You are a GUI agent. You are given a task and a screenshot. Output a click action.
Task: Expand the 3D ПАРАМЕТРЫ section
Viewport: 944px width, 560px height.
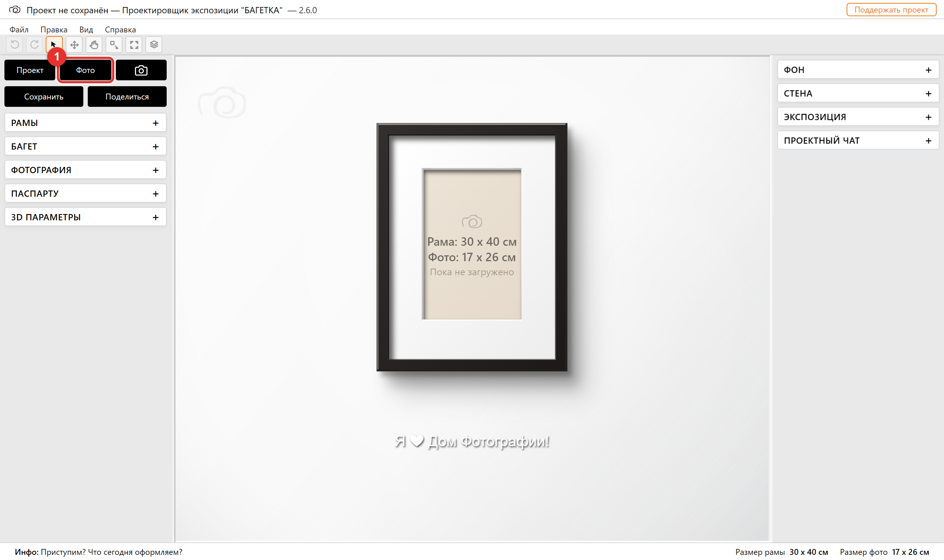pos(85,217)
